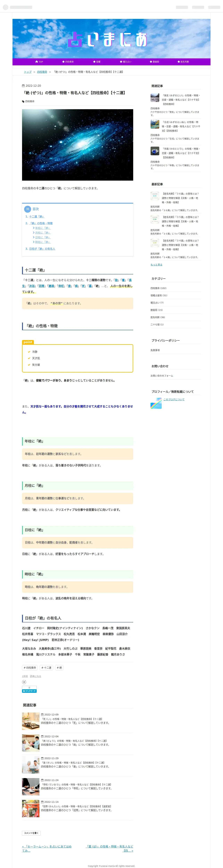The width and height of the screenshot is (223, 868).
Task: Jump to 「絶」の性格・特徴 in table of contents
Action: (41, 223)
